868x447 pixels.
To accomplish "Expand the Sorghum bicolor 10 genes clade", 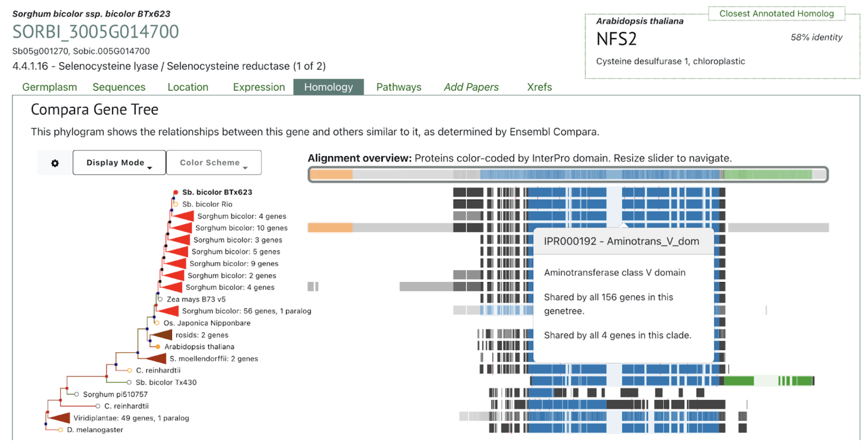I will pyautogui.click(x=183, y=228).
